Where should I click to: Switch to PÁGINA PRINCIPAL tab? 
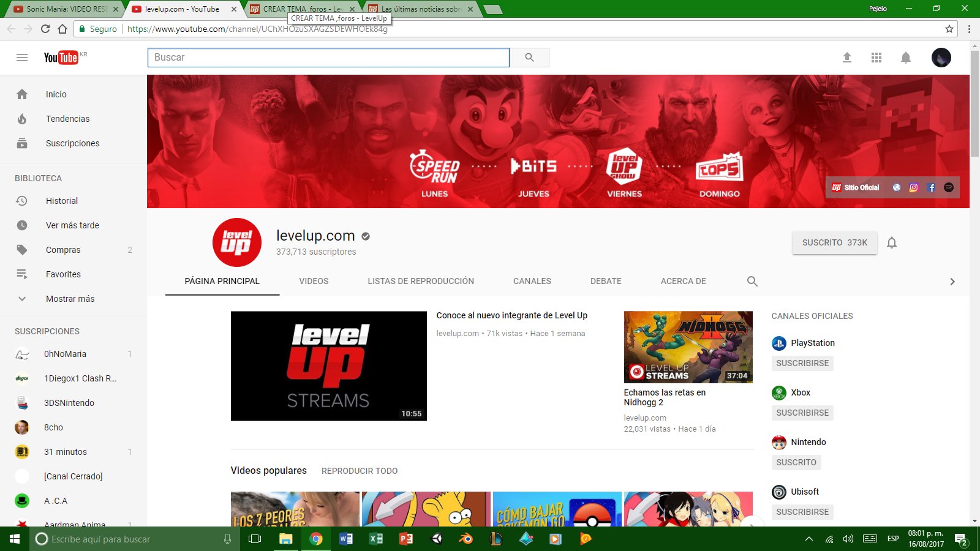pyautogui.click(x=222, y=281)
